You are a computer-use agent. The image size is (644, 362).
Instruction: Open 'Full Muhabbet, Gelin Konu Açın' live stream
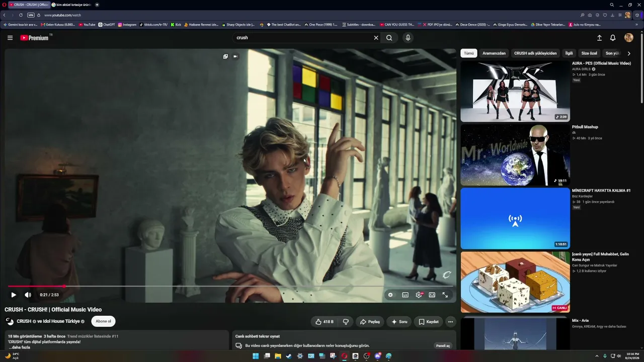tap(515, 282)
